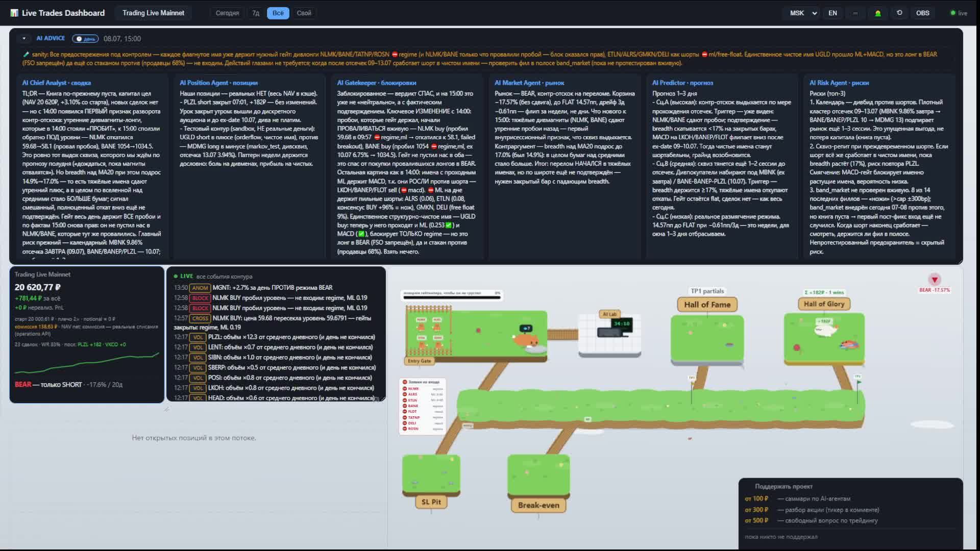980x551 pixels.
Task: Open 'AI Market Agent · рынок' heading
Action: [x=529, y=83]
